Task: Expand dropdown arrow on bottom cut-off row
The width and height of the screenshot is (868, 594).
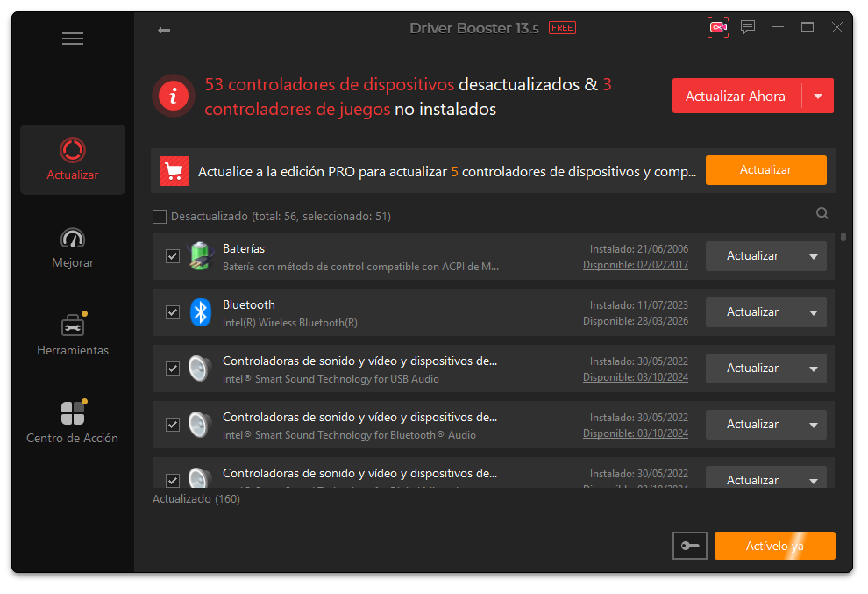Action: pyautogui.click(x=814, y=481)
